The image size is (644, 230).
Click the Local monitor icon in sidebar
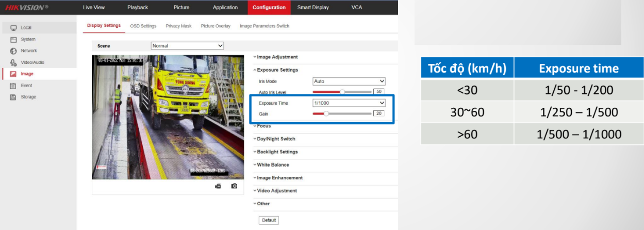(x=14, y=28)
